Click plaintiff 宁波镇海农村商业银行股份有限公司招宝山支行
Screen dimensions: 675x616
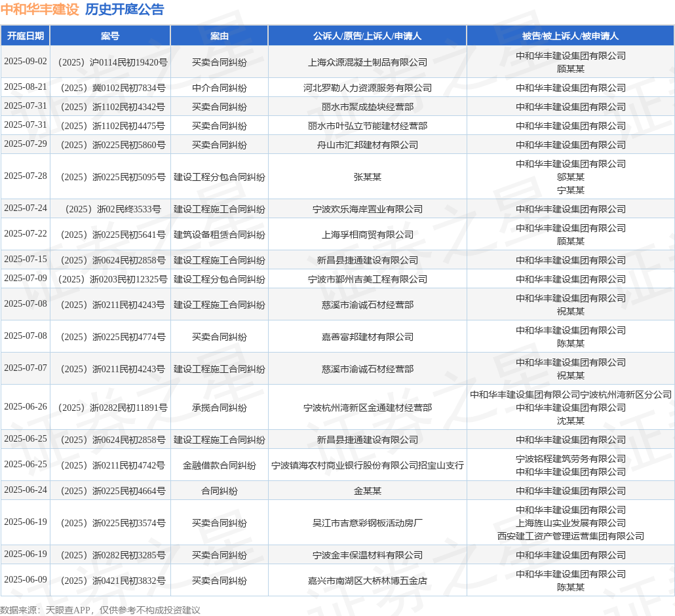(367, 465)
